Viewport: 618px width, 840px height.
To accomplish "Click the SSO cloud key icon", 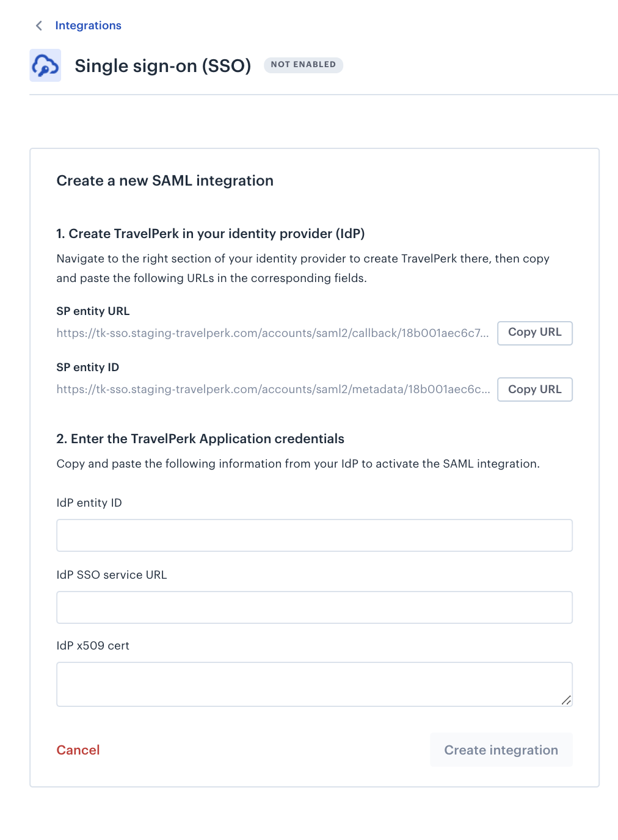I will coord(45,65).
